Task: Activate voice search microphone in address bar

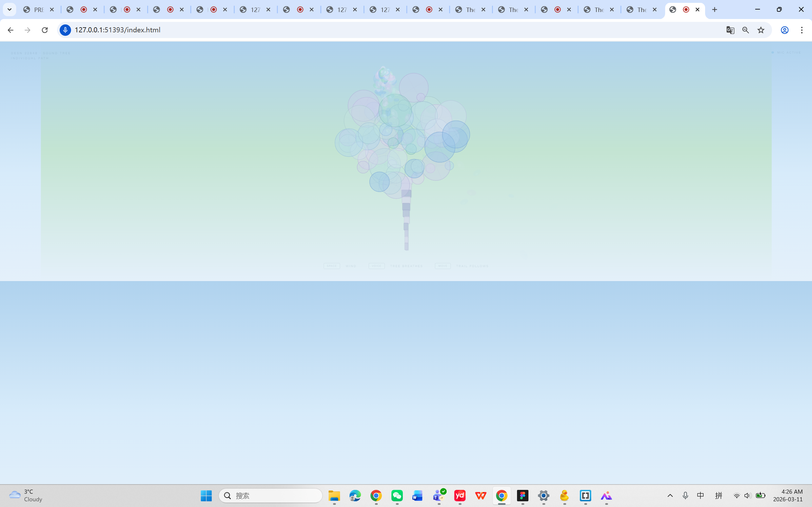Action: pos(65,30)
